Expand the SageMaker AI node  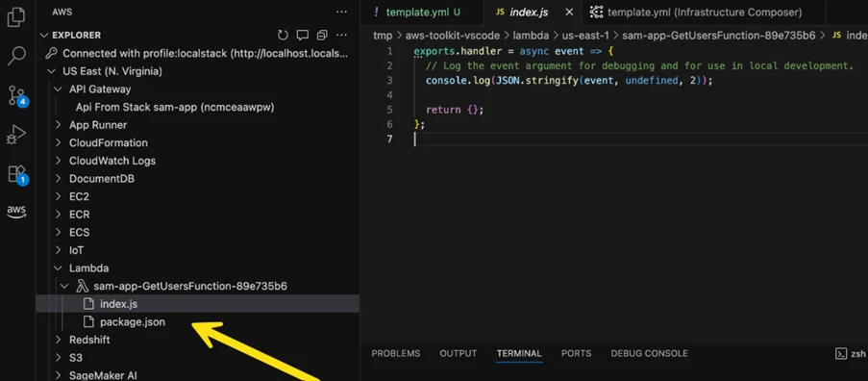(x=58, y=375)
